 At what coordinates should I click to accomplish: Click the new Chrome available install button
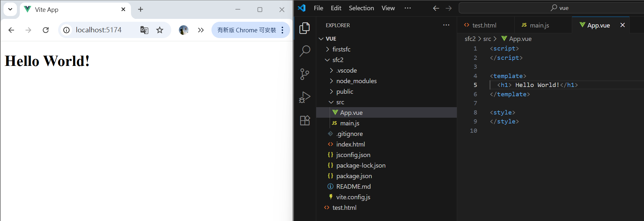click(x=246, y=30)
